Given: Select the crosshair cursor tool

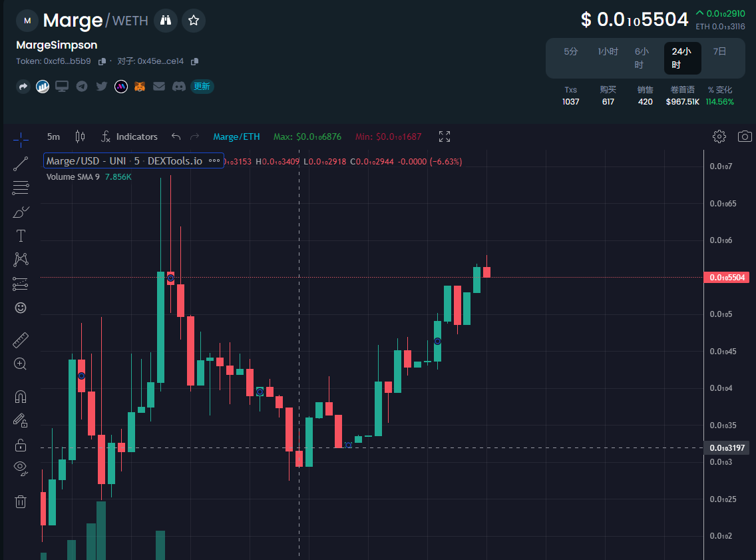Looking at the screenshot, I should pyautogui.click(x=21, y=140).
